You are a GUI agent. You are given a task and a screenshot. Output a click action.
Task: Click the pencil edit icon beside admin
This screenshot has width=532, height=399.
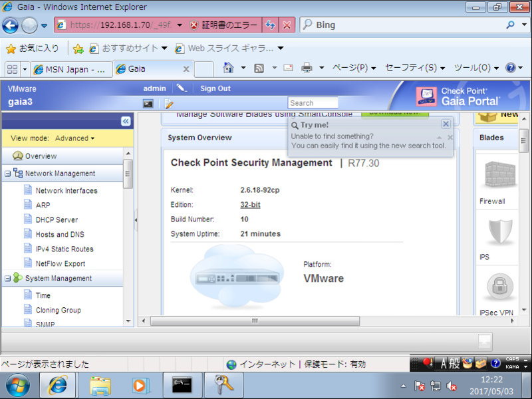182,88
